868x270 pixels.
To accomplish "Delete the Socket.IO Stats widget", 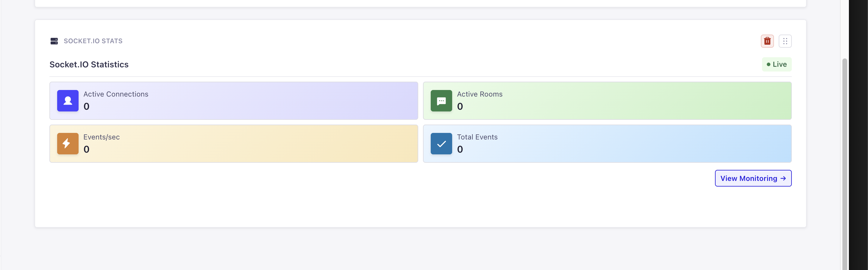I will click(767, 41).
